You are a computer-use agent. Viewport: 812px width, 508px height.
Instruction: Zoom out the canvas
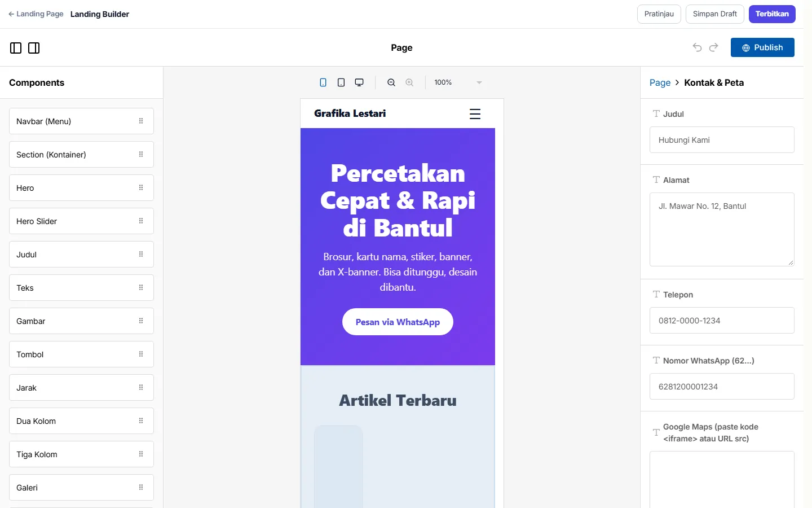391,82
